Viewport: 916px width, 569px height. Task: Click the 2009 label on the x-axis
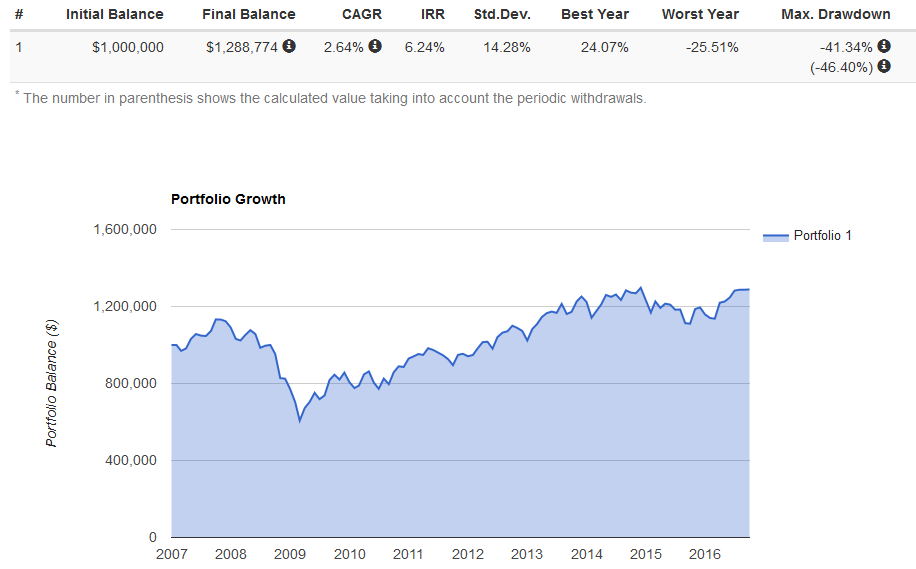coord(290,554)
